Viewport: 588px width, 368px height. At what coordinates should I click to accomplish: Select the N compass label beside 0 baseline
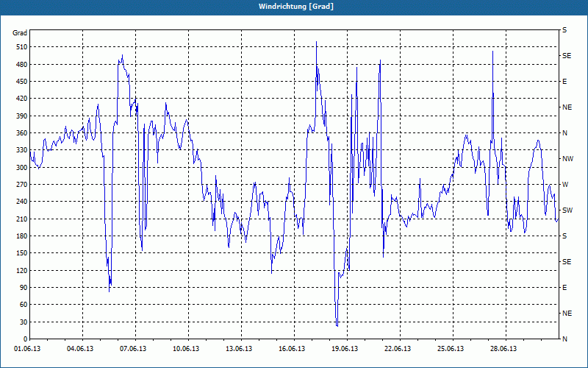[564, 339]
